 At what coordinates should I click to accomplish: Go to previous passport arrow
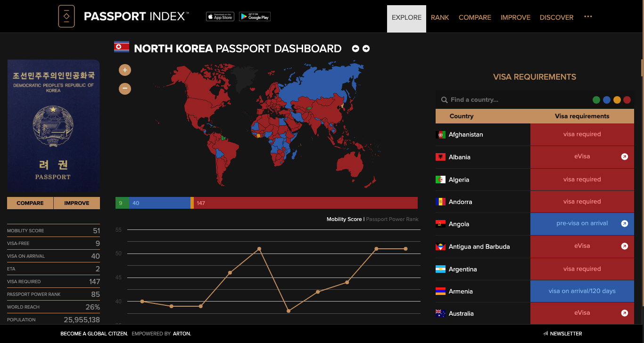click(x=355, y=49)
